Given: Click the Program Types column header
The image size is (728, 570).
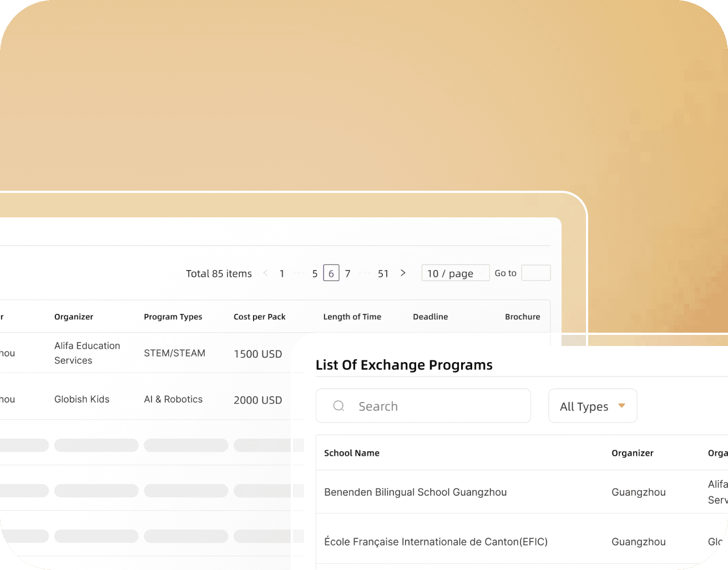Looking at the screenshot, I should point(173,317).
